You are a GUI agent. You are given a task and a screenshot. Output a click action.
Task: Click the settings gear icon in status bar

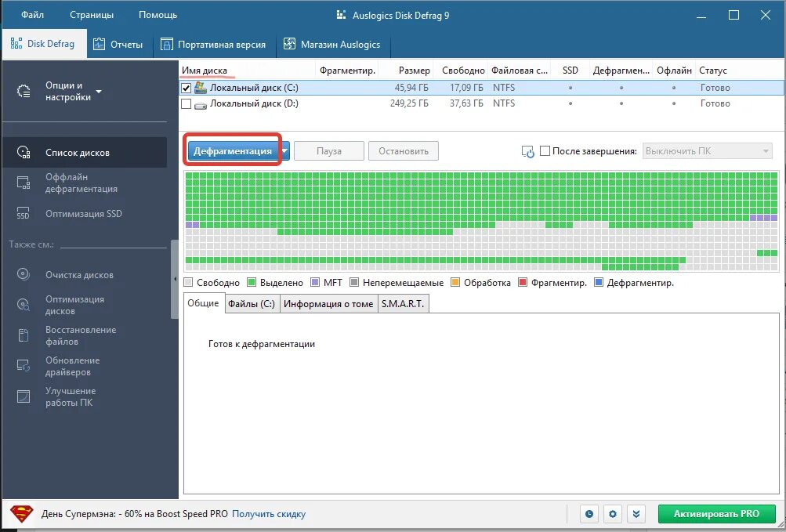(613, 514)
